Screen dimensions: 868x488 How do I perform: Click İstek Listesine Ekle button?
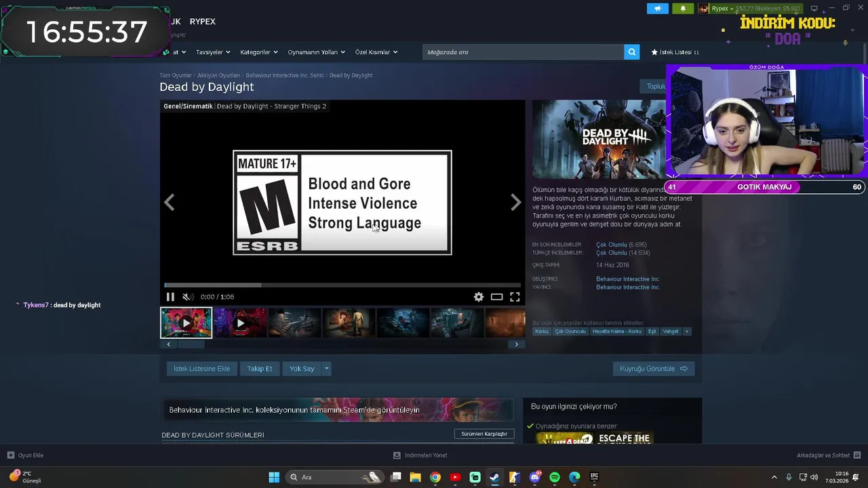click(x=201, y=369)
